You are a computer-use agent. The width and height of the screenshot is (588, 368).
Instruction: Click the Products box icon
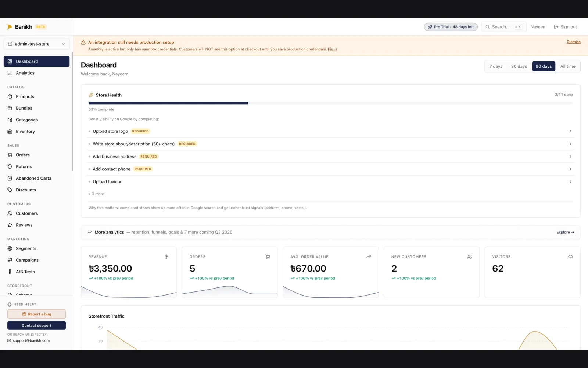[x=10, y=96]
